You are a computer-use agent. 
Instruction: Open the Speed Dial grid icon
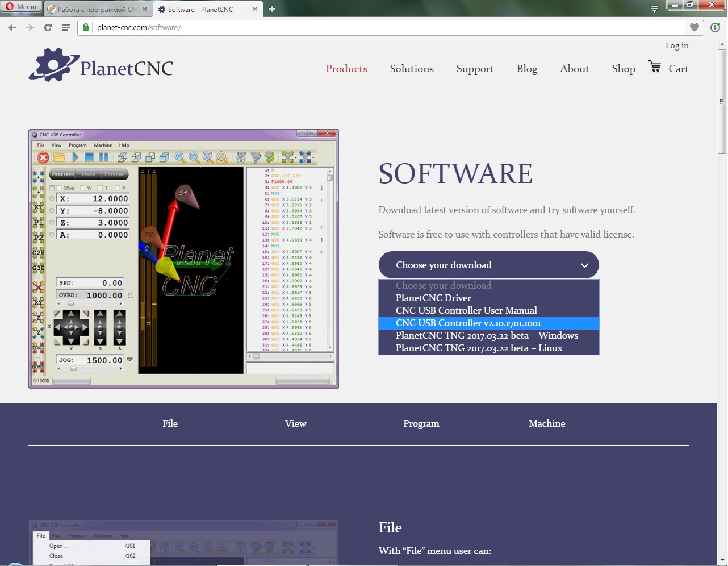click(x=66, y=27)
